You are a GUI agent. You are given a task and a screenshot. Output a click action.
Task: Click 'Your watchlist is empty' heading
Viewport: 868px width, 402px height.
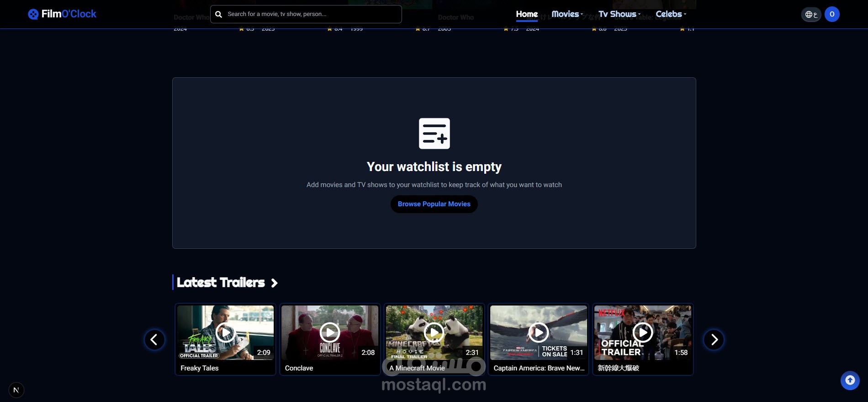(x=434, y=167)
